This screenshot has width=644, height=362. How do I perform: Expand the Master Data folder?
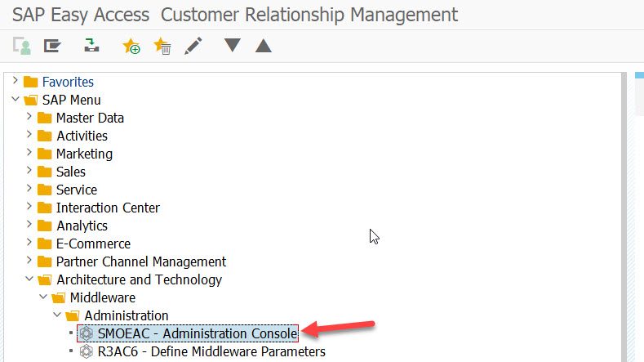[29, 118]
